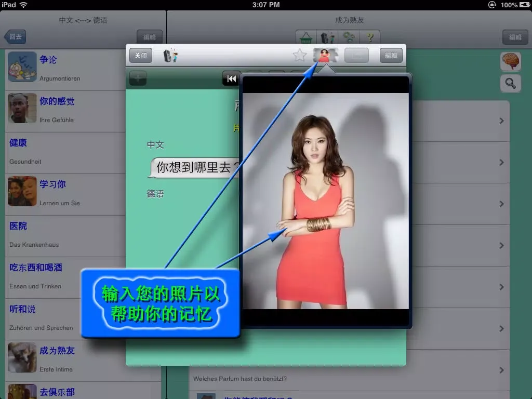Select the 医院 Das Krankenhaus category
Viewport: 532px width, 399px height.
point(65,236)
